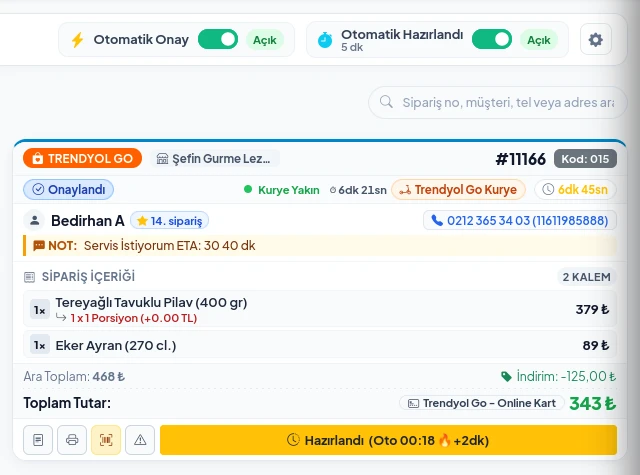This screenshot has height=475, width=640.
Task: Click the Hazırlandı (Oto 00:18 +2dk) button
Action: [388, 440]
